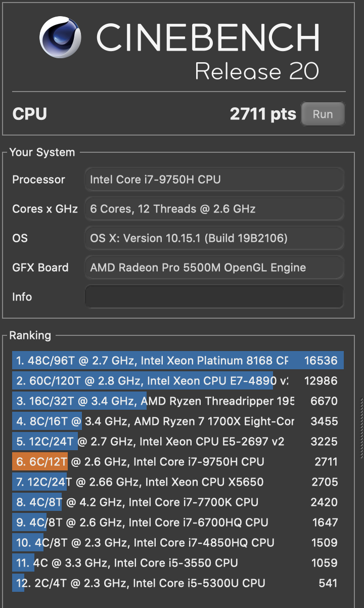Select ranking row 12 Intel Core i5-5300U
The image size is (364, 608).
(178, 583)
